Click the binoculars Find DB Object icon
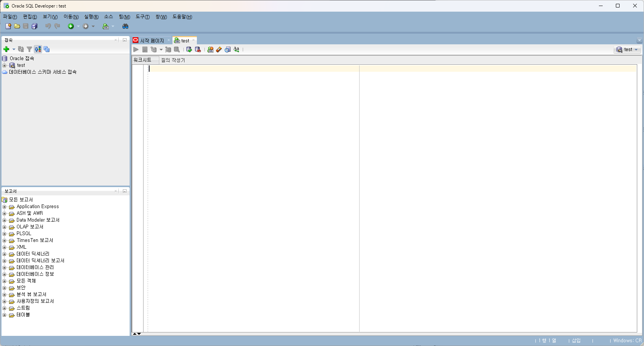 click(125, 26)
